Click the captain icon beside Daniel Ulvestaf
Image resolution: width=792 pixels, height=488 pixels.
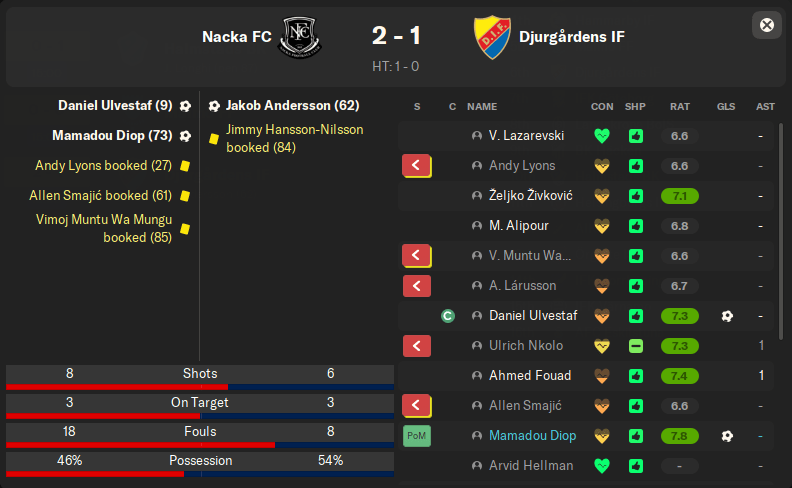click(x=448, y=316)
